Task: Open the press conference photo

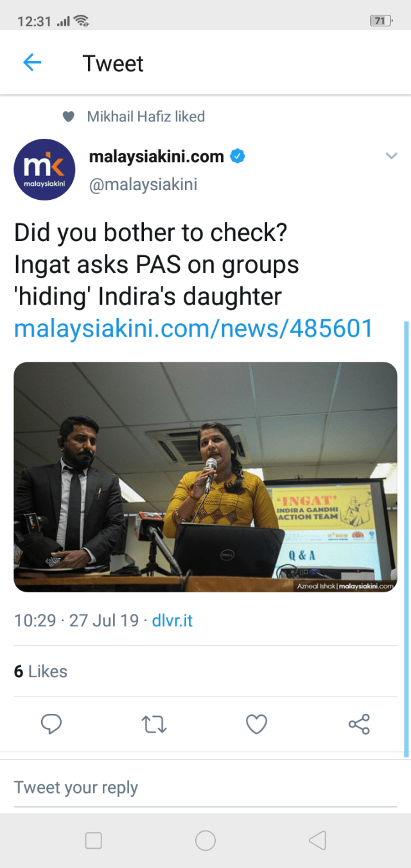Action: pos(205,477)
